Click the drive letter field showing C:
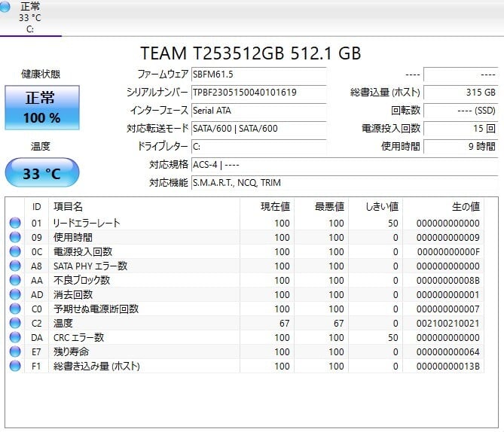This screenshot has height=432, width=504. point(258,147)
